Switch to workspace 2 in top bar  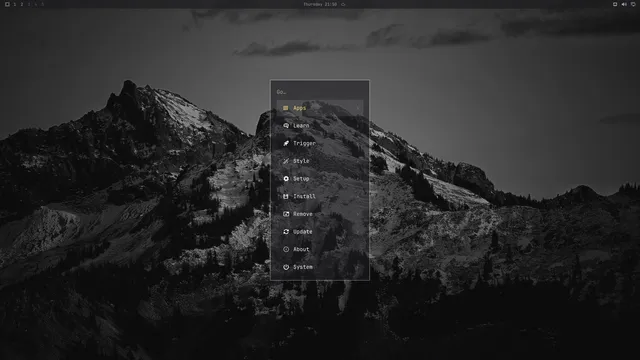tap(22, 4)
